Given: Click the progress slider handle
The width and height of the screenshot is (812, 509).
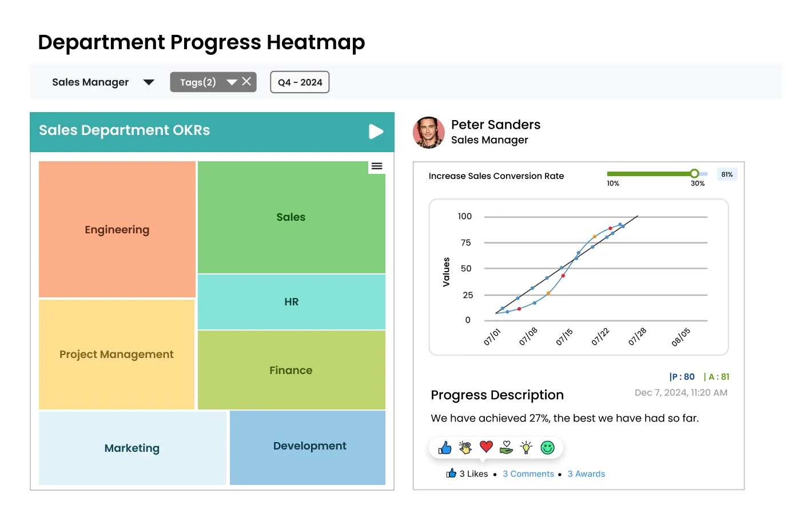Looking at the screenshot, I should (694, 173).
